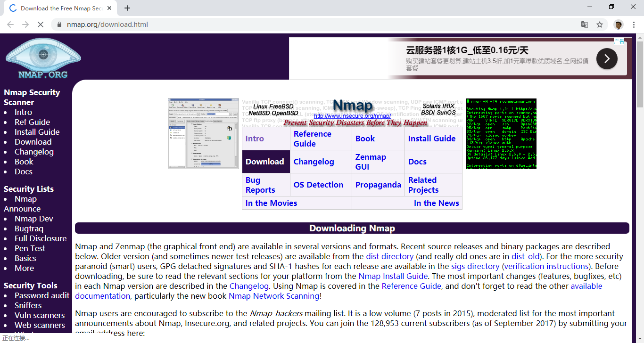Image resolution: width=644 pixels, height=343 pixels.
Task: Select Bug Reports in the navigation table
Action: (260, 185)
